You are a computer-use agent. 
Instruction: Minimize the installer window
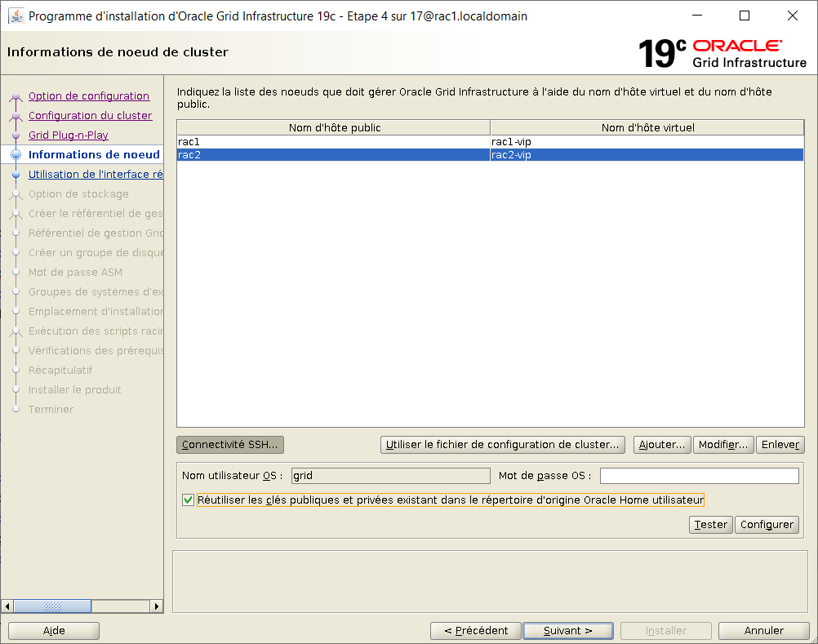click(697, 16)
